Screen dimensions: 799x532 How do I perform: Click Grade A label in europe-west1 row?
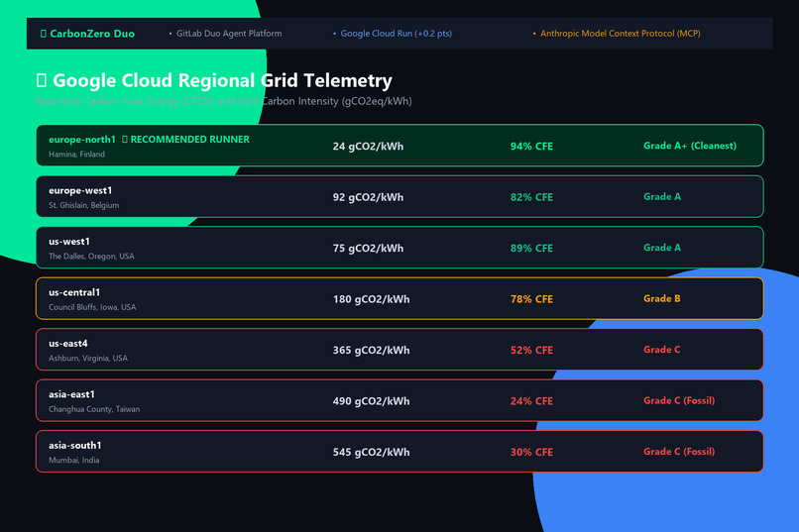(x=662, y=196)
